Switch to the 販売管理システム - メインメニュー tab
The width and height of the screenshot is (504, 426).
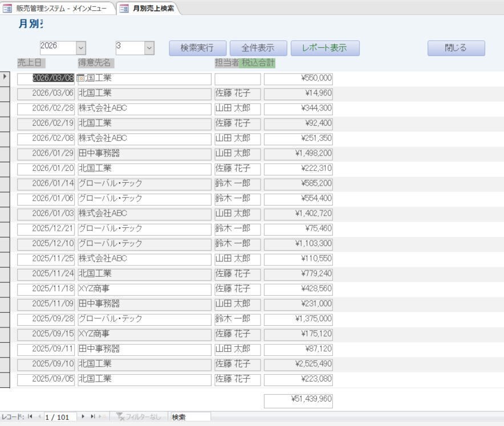point(56,9)
